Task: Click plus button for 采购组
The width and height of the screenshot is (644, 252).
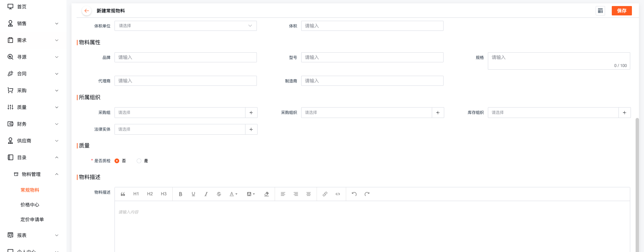Action: click(x=251, y=113)
